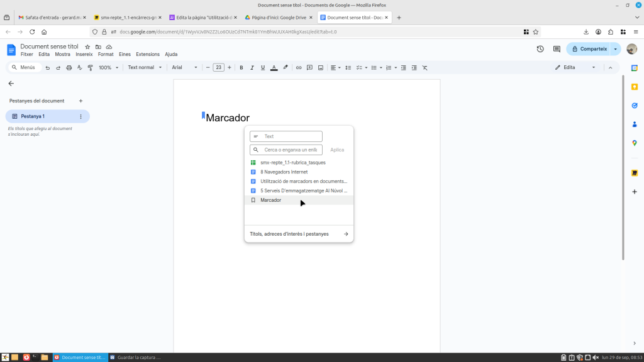Open version history clock icon

point(540,49)
